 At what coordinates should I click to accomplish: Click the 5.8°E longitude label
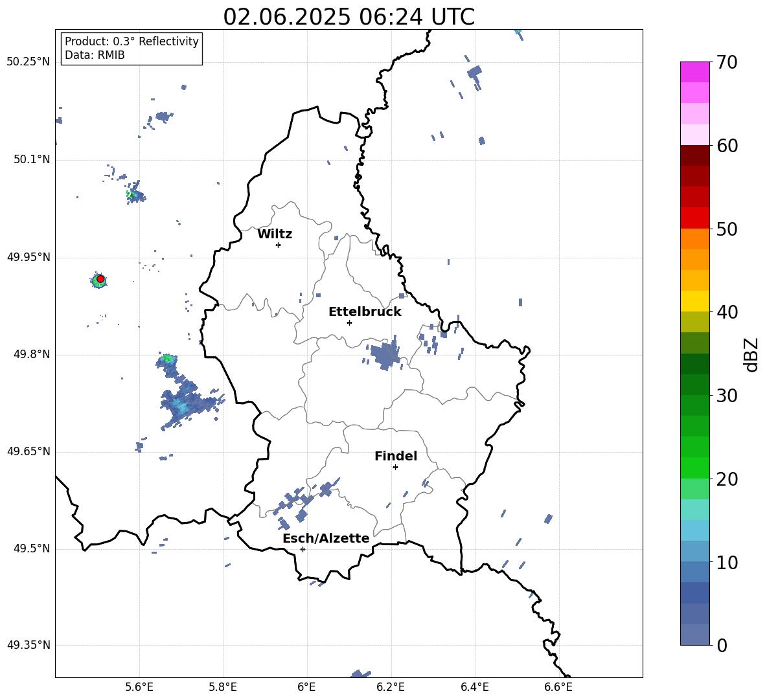(x=223, y=687)
